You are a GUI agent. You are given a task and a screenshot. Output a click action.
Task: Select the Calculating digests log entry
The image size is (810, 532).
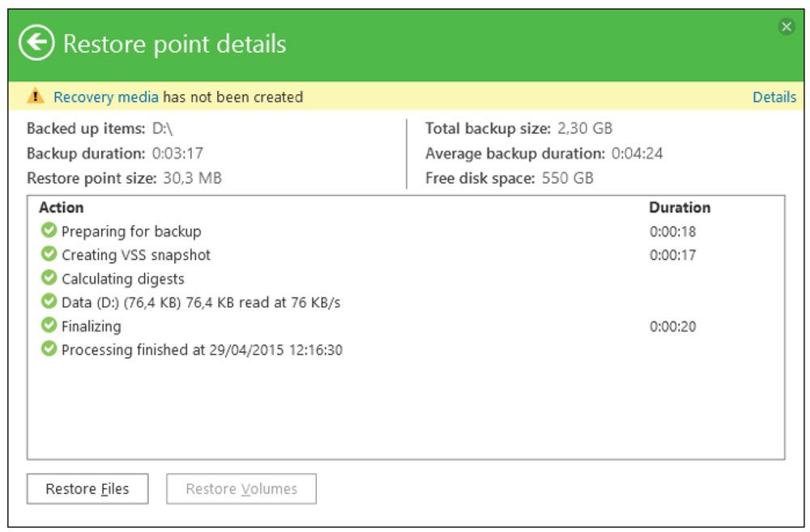tap(123, 279)
